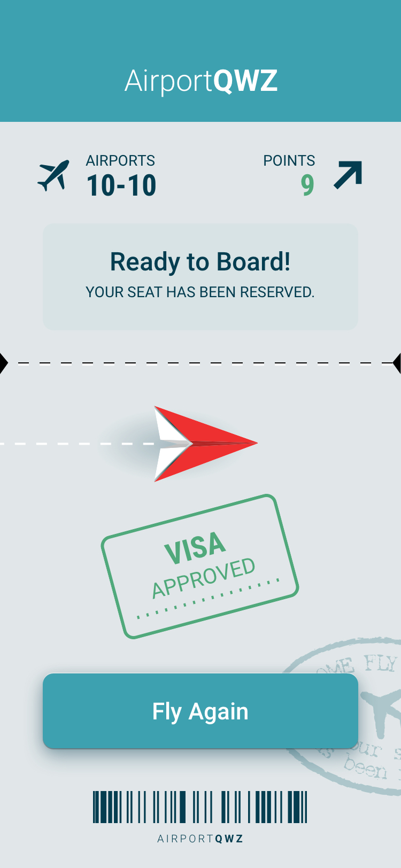Tap the AIRPORTS label
The height and width of the screenshot is (868, 401).
(x=120, y=160)
